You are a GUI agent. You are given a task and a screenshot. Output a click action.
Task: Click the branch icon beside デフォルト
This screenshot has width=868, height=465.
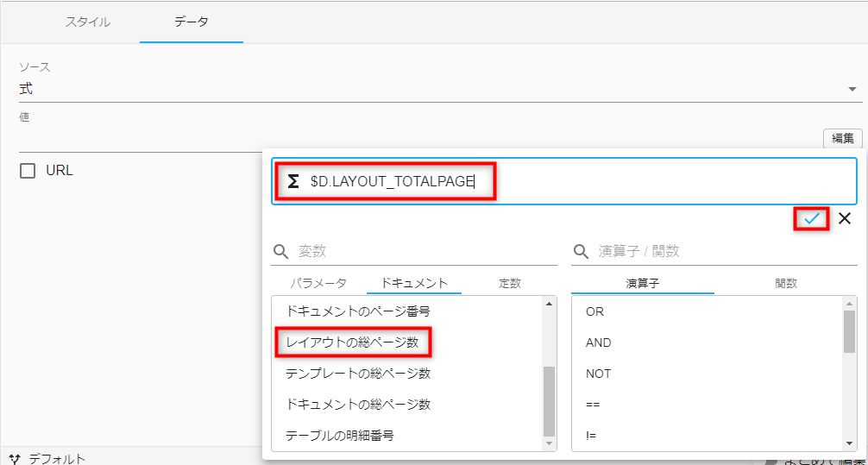14,458
